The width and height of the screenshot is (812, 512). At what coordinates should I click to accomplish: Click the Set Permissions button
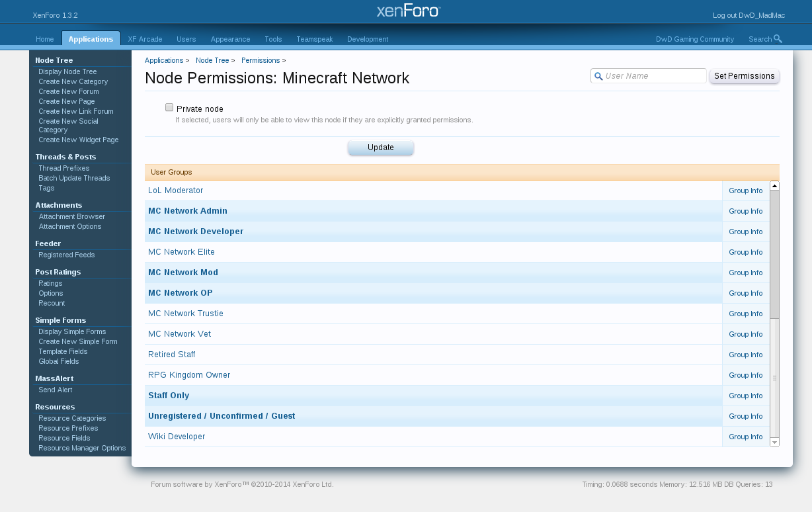point(744,76)
